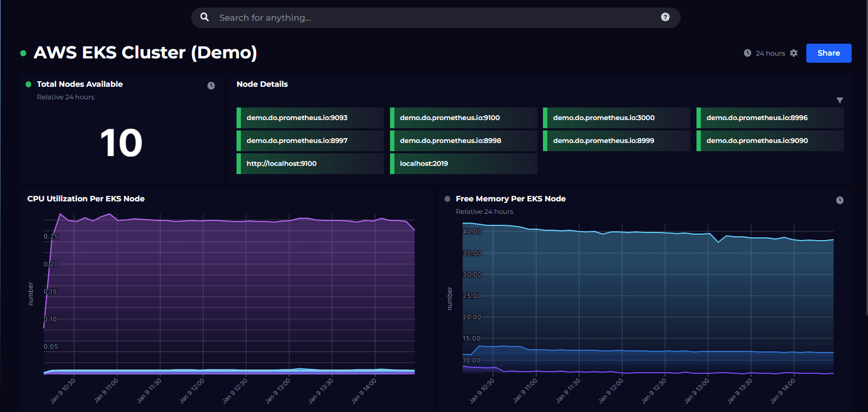868x412 pixels.
Task: Click the CPU Utilization Per EKS Node title
Action: click(x=86, y=199)
